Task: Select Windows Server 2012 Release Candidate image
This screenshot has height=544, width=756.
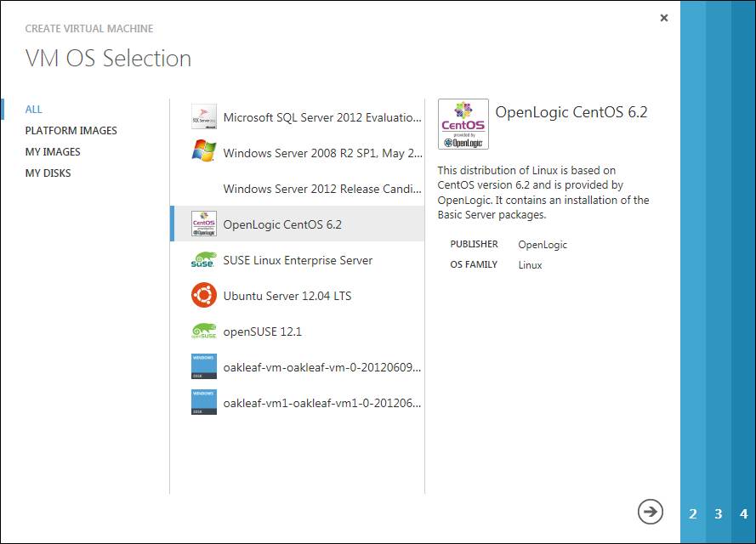Action: (298, 189)
